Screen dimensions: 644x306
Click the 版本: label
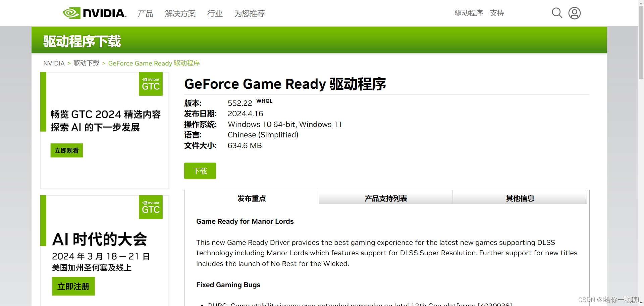[193, 103]
